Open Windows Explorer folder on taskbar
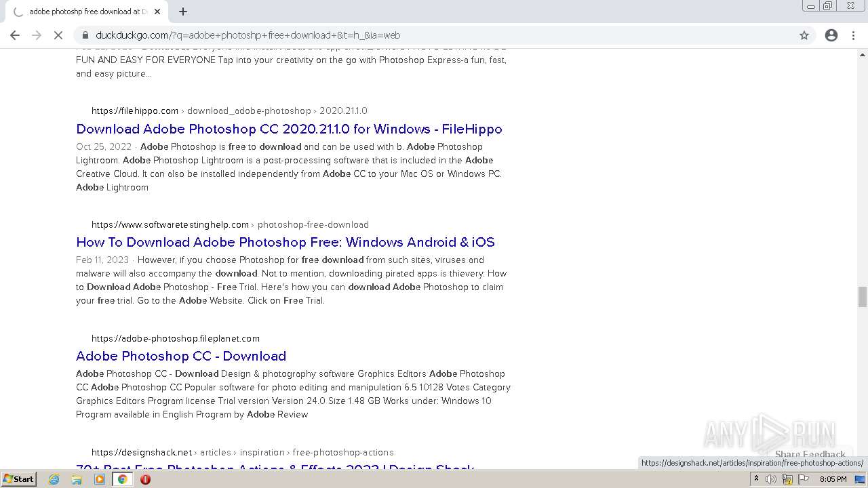Image resolution: width=868 pixels, height=488 pixels. pos(77,479)
